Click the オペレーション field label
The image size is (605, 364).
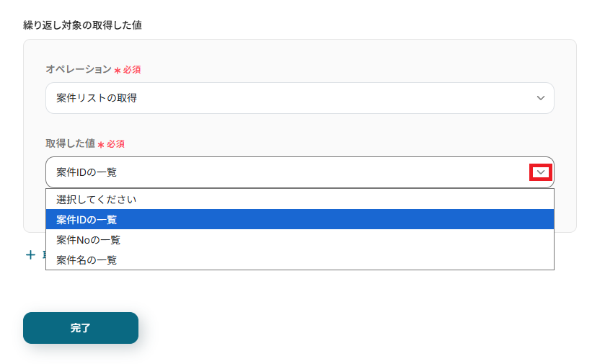[x=79, y=70]
